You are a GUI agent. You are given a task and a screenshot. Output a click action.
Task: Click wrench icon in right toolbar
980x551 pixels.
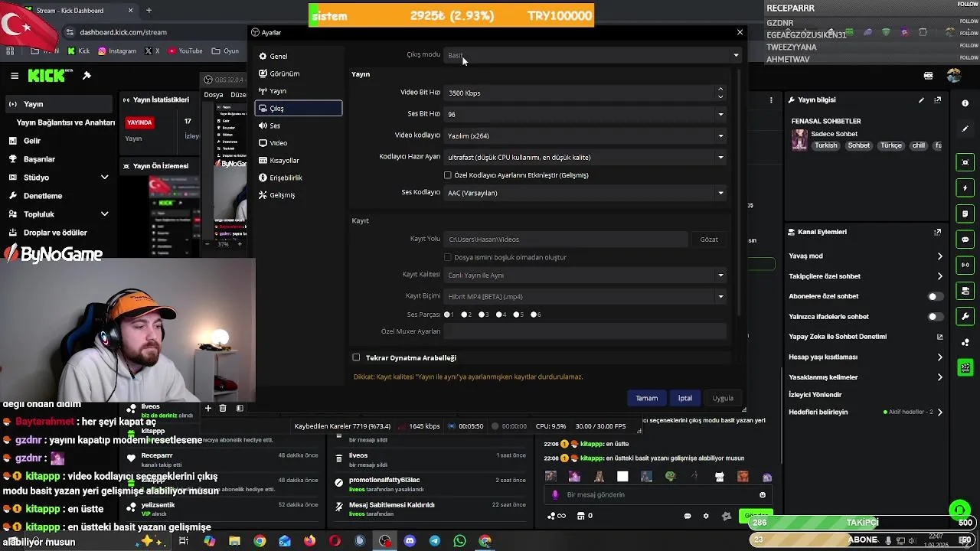click(x=965, y=317)
